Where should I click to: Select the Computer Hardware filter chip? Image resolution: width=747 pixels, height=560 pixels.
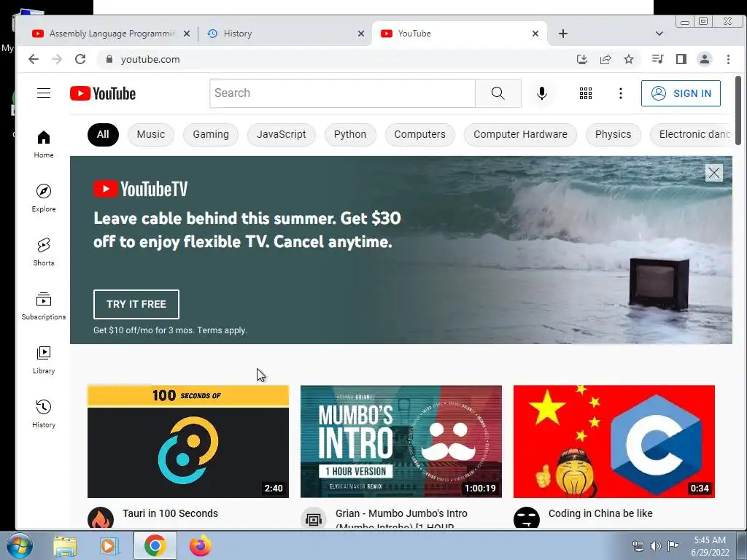(520, 135)
